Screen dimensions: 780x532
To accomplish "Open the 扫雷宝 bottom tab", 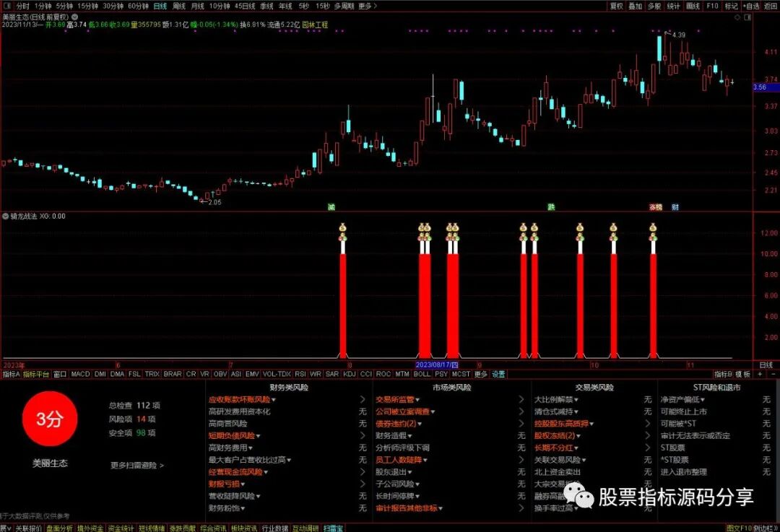I will [x=333, y=528].
